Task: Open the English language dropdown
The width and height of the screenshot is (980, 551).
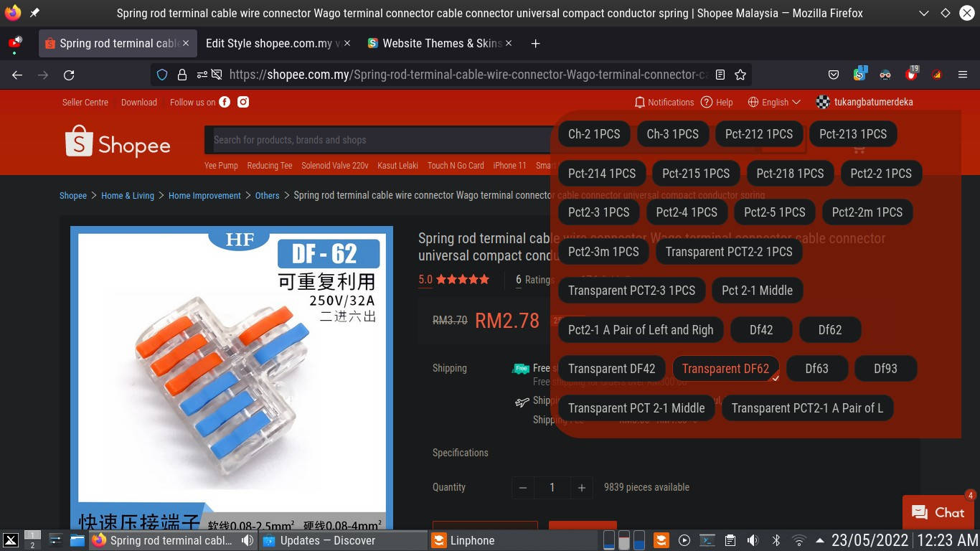Action: 775,102
